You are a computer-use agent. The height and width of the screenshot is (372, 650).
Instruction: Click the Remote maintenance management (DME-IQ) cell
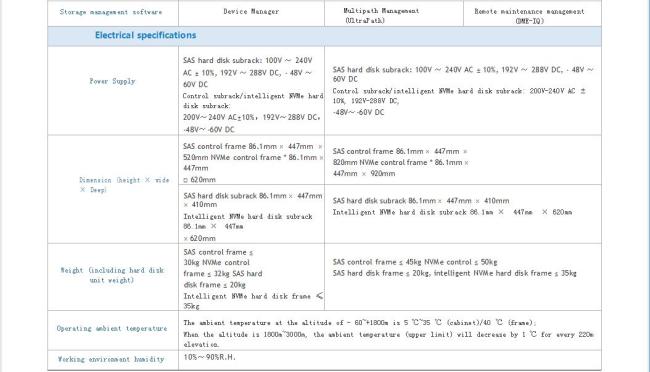pos(529,16)
